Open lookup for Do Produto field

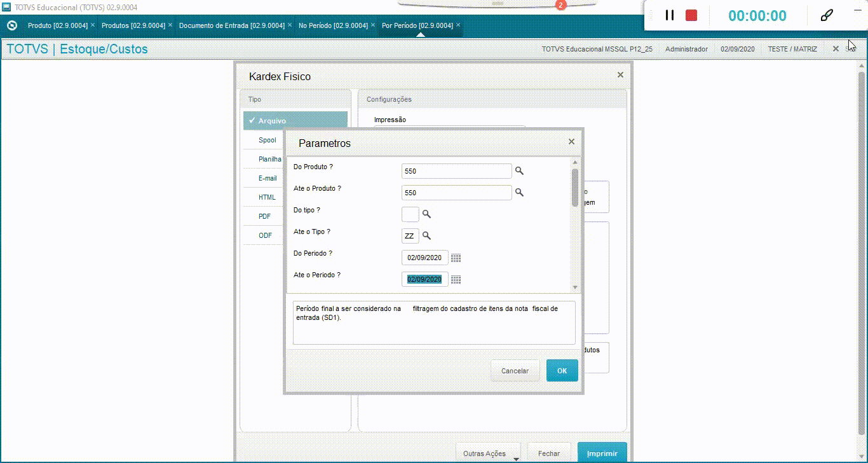click(519, 171)
